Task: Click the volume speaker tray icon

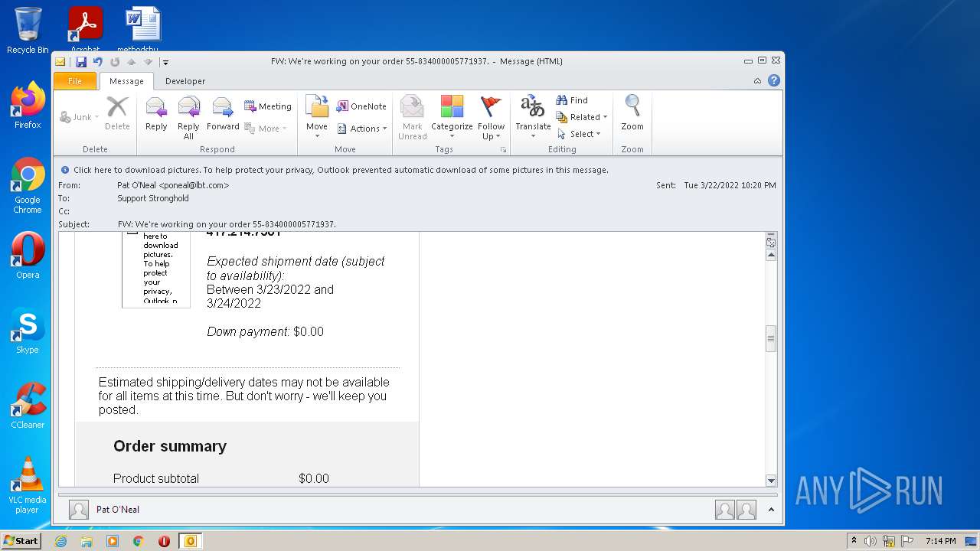Action: click(871, 541)
